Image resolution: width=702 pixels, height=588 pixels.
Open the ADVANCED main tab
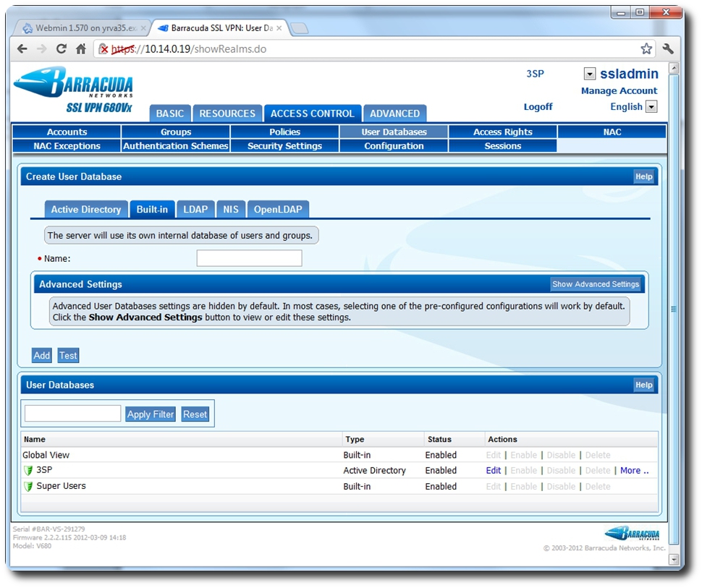[395, 114]
